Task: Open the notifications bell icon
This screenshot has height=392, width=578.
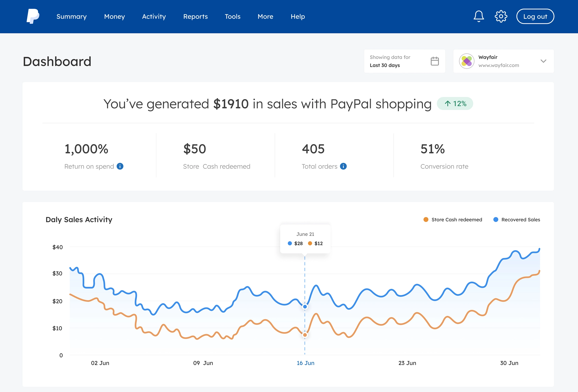Action: tap(479, 17)
